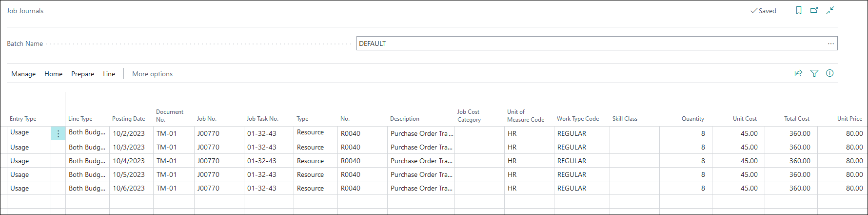Click the collapse page arrows icon
Image resolution: width=868 pixels, height=215 pixels.
[x=830, y=10]
